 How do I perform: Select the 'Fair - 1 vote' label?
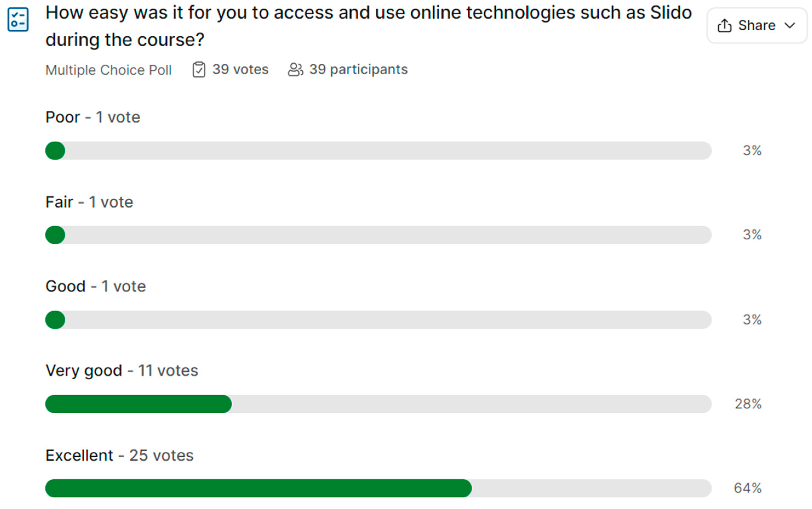coord(89,202)
